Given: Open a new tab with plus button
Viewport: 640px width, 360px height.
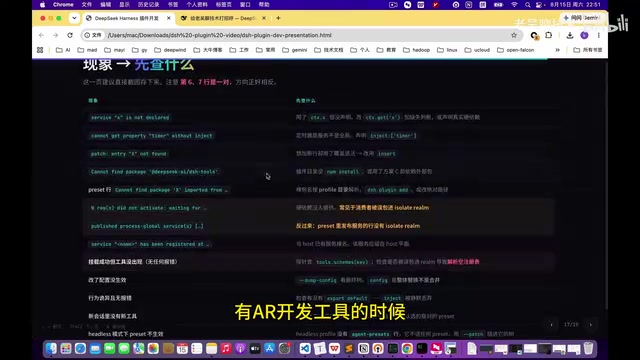Looking at the screenshot, I should (278, 18).
